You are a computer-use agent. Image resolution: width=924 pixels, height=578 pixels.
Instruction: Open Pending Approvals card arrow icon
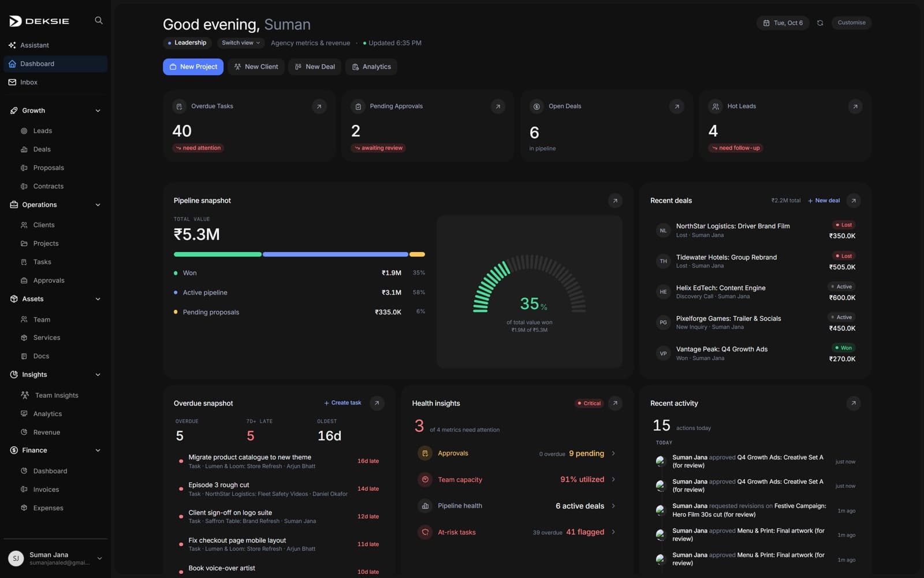(x=498, y=106)
